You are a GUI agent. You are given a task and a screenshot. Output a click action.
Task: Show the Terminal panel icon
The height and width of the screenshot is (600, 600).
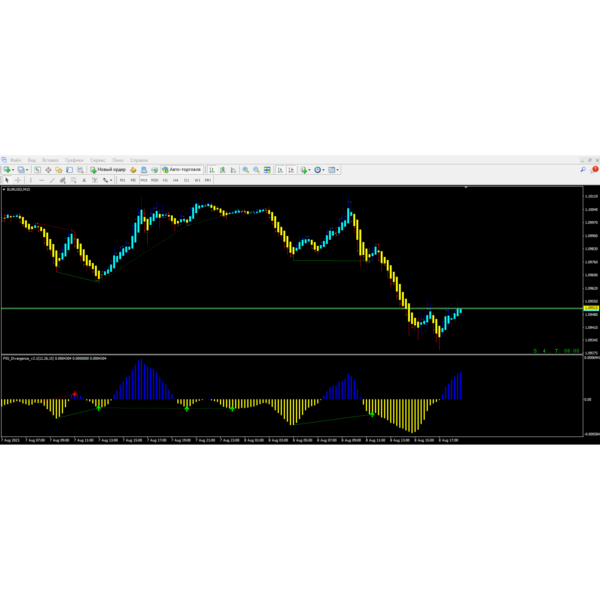(69, 170)
